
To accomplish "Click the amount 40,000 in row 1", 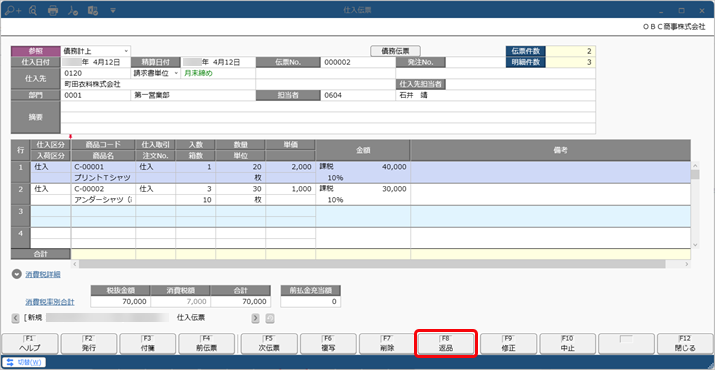I will (x=394, y=167).
